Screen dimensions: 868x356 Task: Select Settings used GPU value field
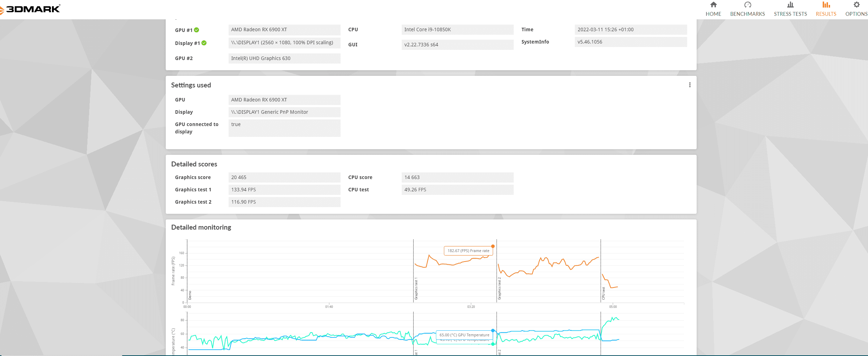(x=284, y=100)
